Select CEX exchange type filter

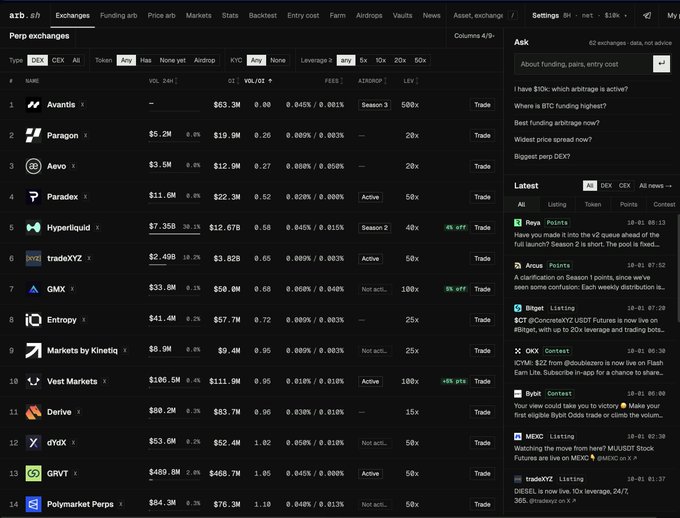point(58,60)
